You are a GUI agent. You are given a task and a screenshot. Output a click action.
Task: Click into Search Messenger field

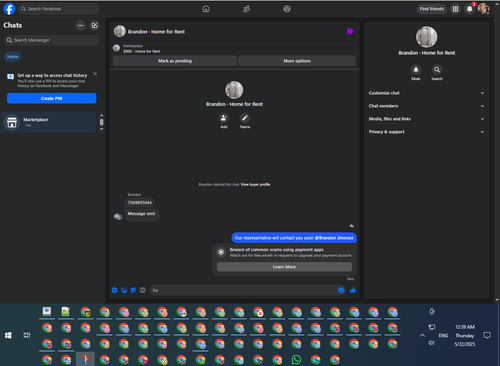pos(52,40)
